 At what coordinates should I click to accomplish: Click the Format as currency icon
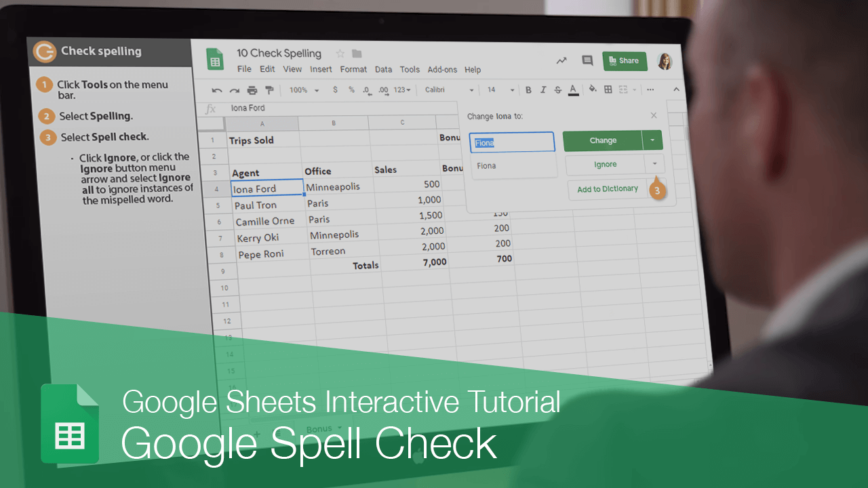tap(335, 89)
